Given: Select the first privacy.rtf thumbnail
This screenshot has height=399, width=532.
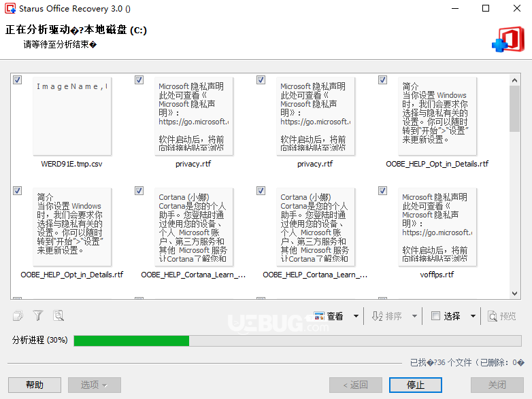Looking at the screenshot, I should 194,116.
